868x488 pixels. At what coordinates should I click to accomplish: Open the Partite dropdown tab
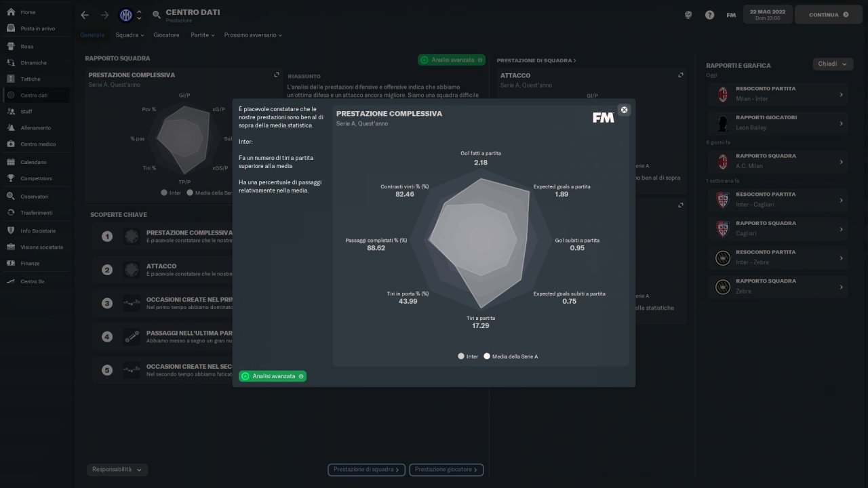pos(202,35)
